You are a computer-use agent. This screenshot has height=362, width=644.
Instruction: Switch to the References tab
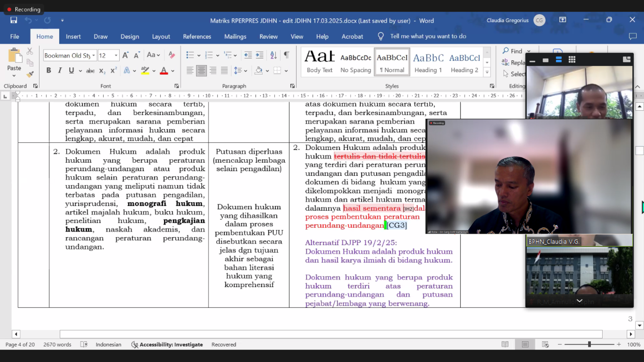click(197, 36)
